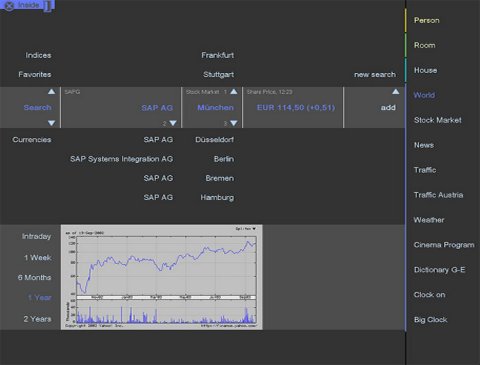This screenshot has height=365, width=480.
Task: Open Currencies category
Action: (x=32, y=140)
